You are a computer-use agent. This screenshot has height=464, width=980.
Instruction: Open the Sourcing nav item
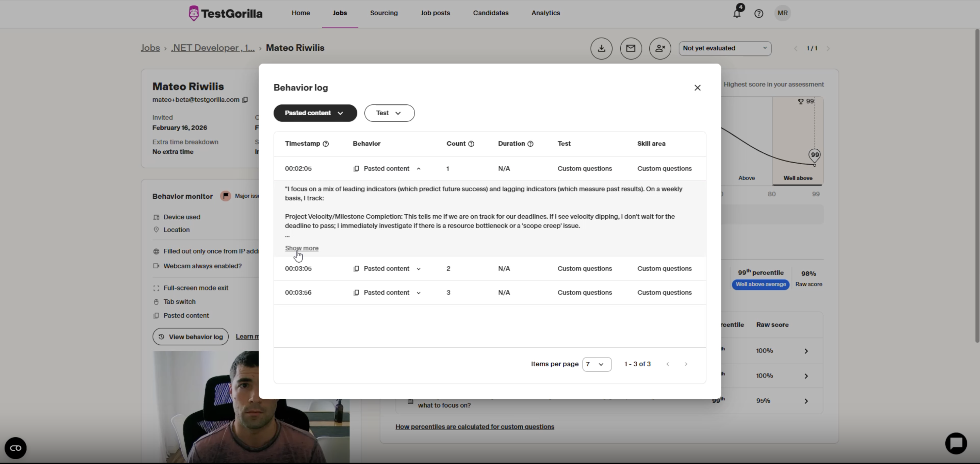pyautogui.click(x=384, y=13)
